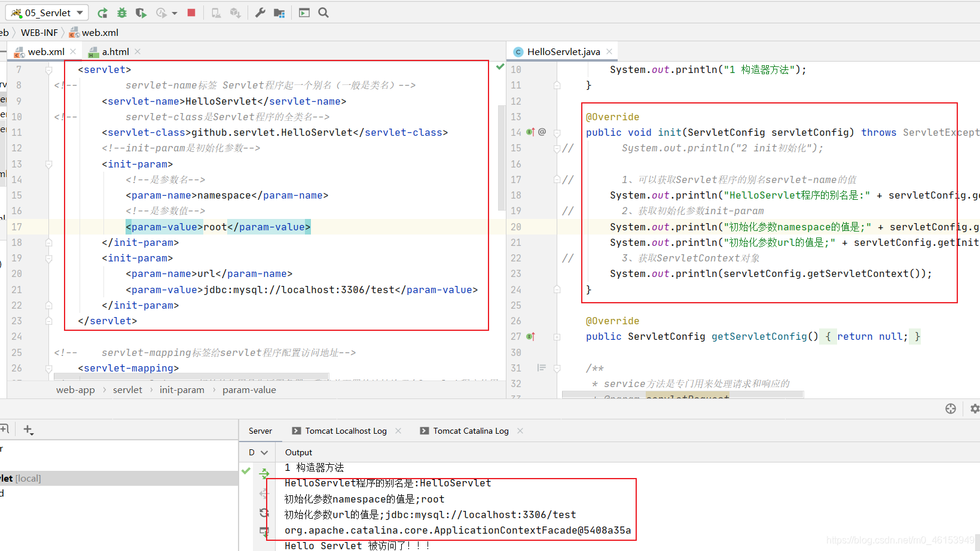
Task: Click the plus add-service icon in Services
Action: [28, 430]
